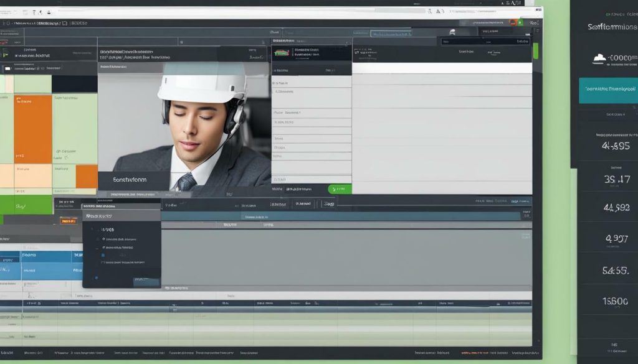Click the small orange badge above the dialog
Image resolution: width=638 pixels, height=364 pixels.
68,220
